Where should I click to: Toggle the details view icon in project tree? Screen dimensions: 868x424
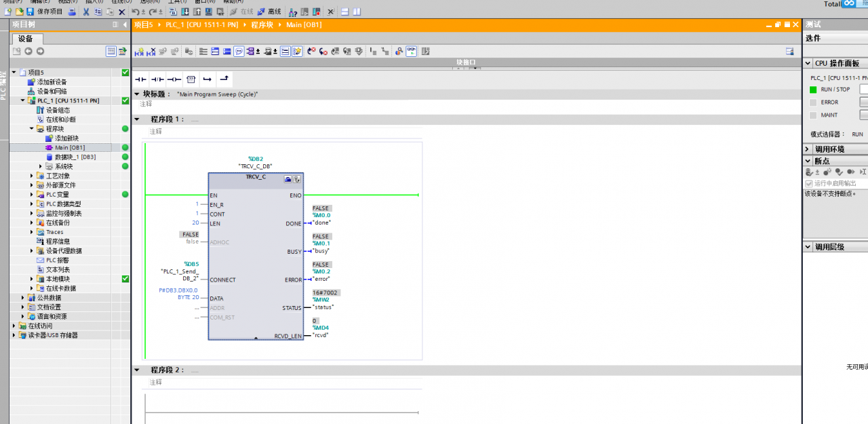click(111, 52)
